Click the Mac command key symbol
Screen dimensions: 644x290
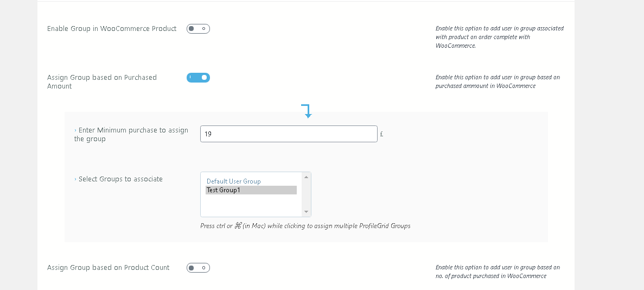point(238,226)
